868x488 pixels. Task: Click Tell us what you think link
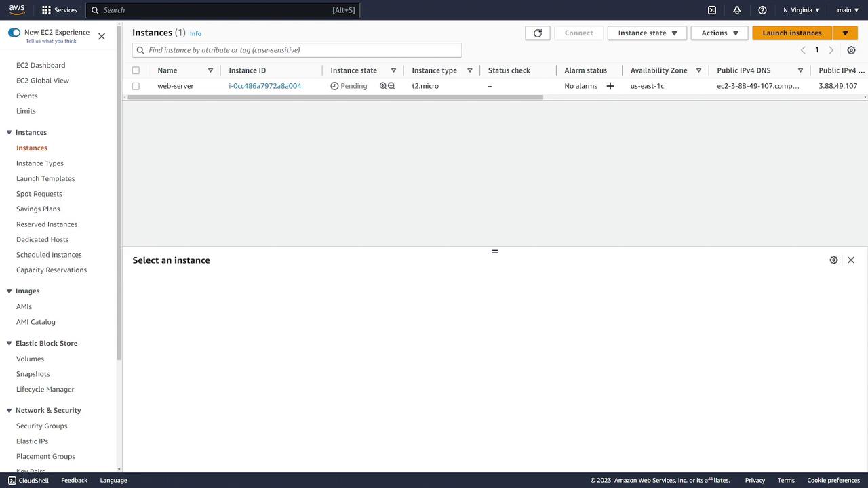51,41
